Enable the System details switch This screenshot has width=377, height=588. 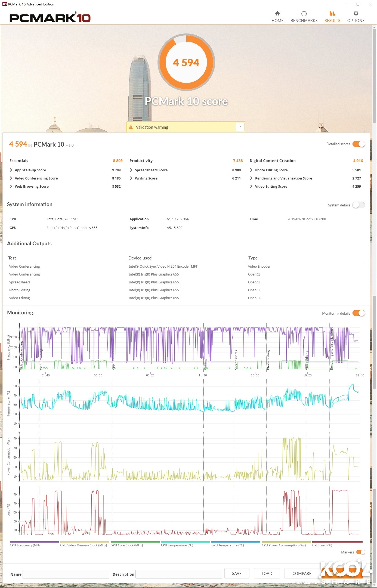tap(359, 205)
